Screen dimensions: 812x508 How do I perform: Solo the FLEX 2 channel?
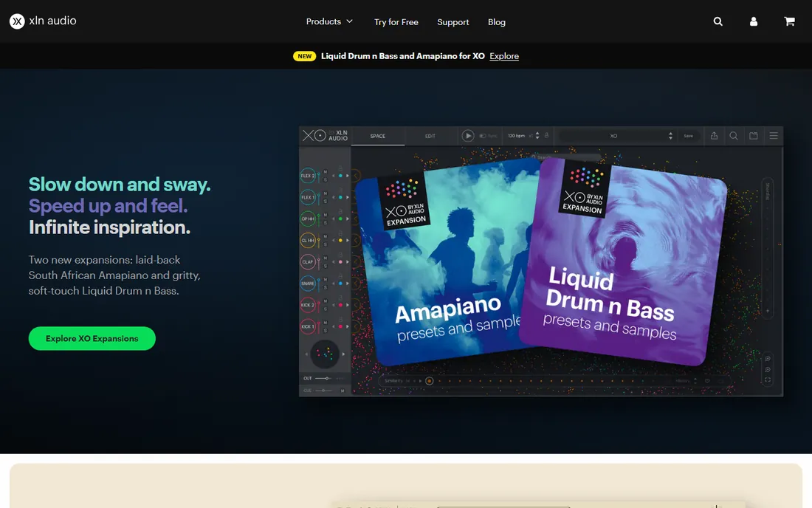point(326,179)
